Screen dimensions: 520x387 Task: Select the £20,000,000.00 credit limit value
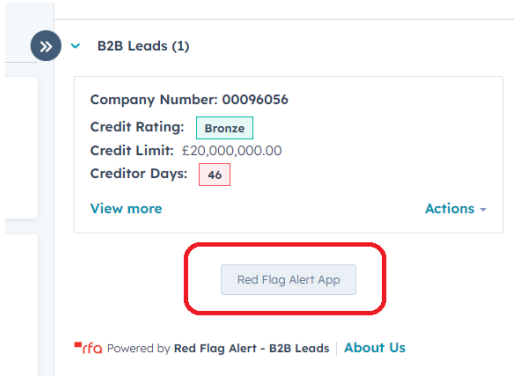click(x=232, y=151)
